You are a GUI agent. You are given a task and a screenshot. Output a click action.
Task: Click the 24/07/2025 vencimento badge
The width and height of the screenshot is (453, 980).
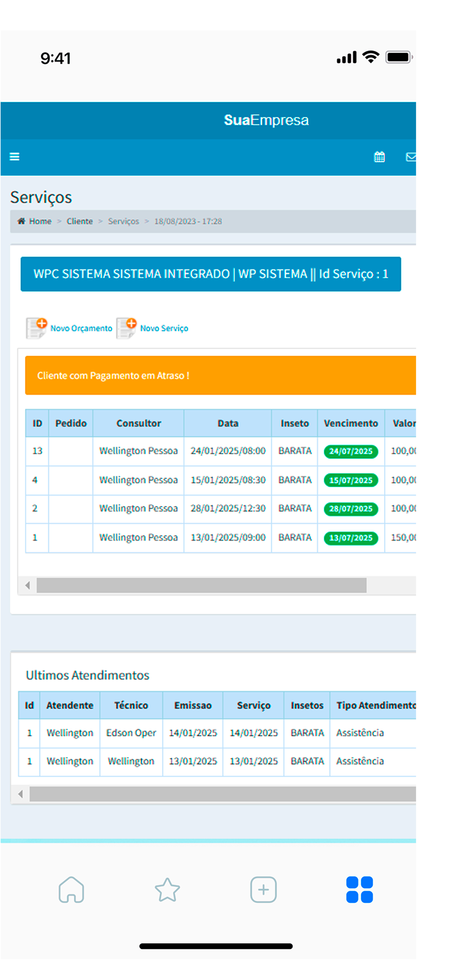[351, 451]
